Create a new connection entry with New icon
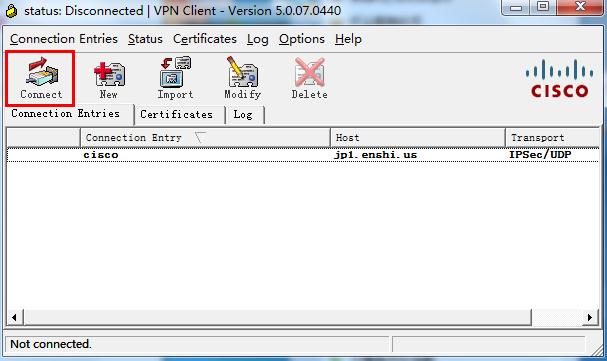 tap(109, 79)
